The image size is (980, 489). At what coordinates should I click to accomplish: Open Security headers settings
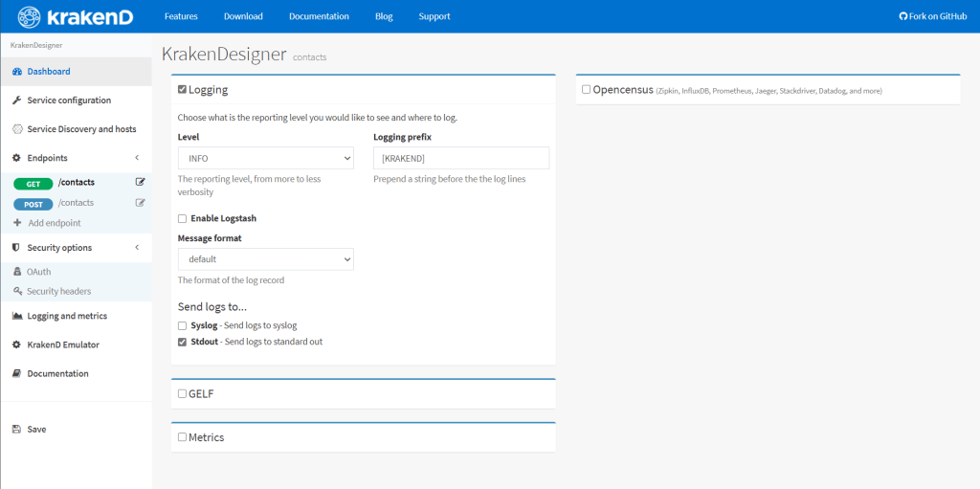(x=58, y=292)
